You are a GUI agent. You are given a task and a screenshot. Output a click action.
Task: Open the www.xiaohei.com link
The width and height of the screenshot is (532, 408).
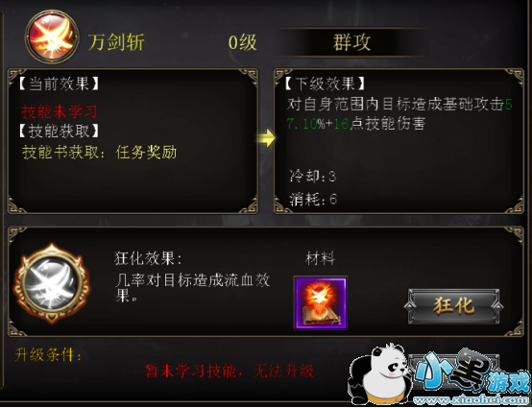pos(472,401)
